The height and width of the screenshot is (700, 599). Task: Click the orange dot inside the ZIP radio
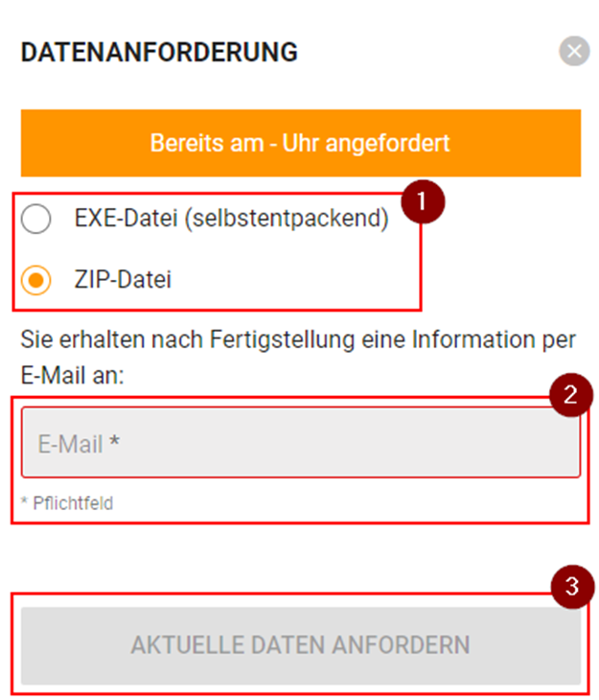tap(35, 281)
